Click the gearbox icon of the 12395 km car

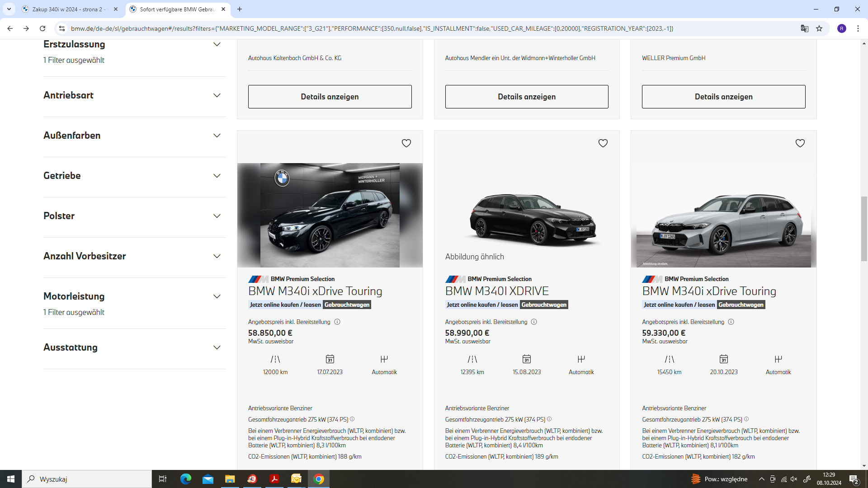pyautogui.click(x=581, y=359)
